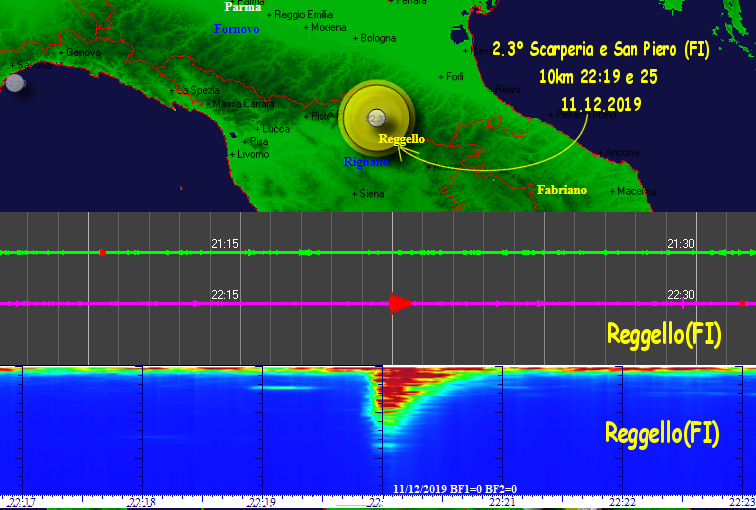Click the grey circle marker near Savona
Image resolution: width=756 pixels, height=510 pixels.
(x=15, y=83)
